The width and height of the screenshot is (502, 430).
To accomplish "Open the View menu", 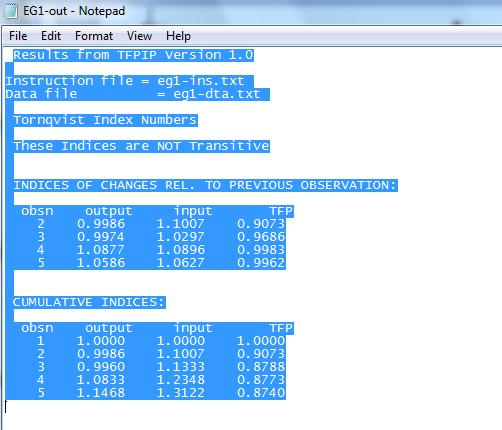I will tap(139, 36).
